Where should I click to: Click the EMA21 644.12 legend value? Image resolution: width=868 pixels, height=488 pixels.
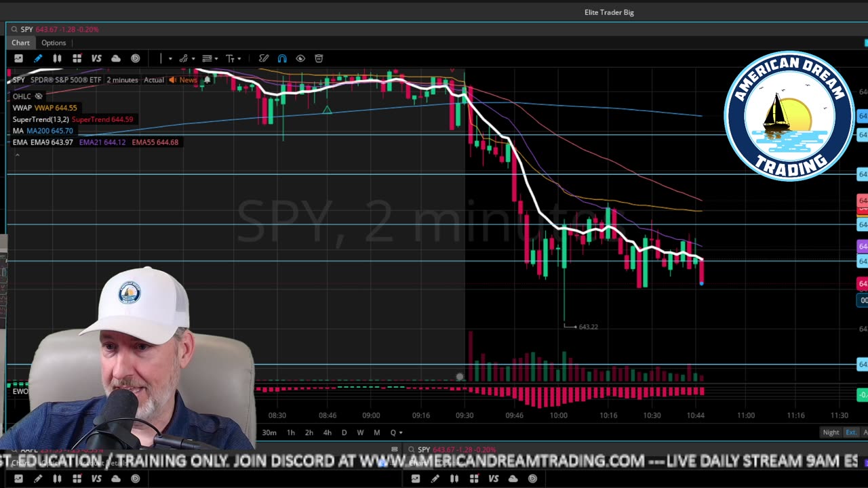point(102,142)
